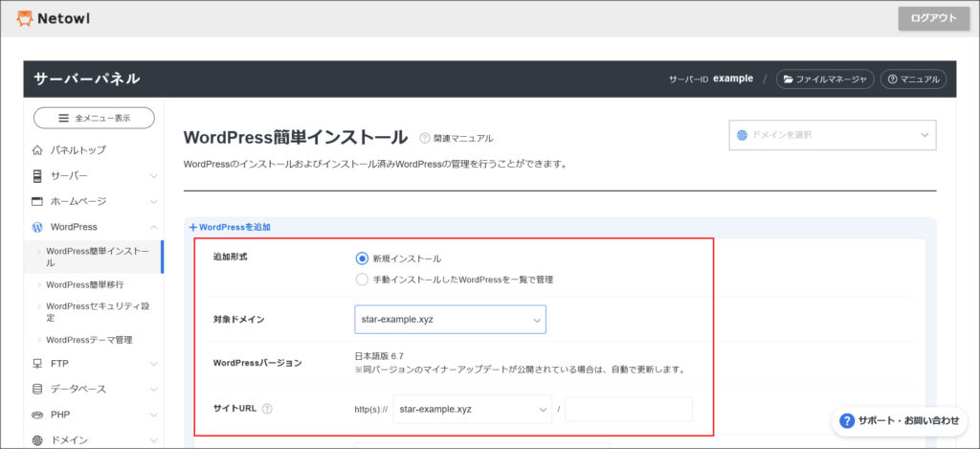Collapse the WordPress menu chevron
The height and width of the screenshot is (449, 980).
(x=154, y=226)
